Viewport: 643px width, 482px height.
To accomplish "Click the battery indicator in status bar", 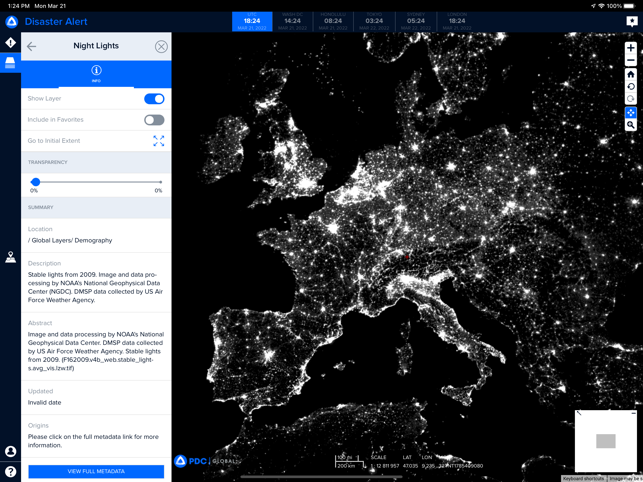I will click(x=629, y=6).
